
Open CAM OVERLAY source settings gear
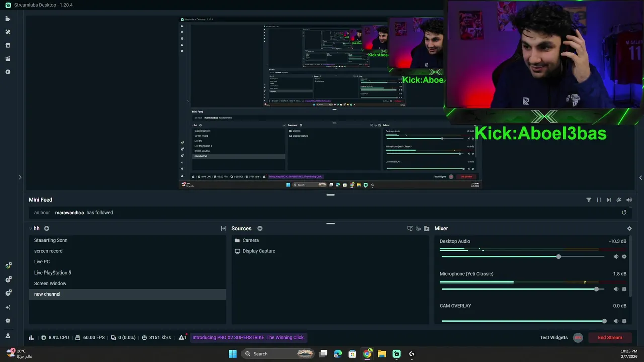tap(624, 321)
